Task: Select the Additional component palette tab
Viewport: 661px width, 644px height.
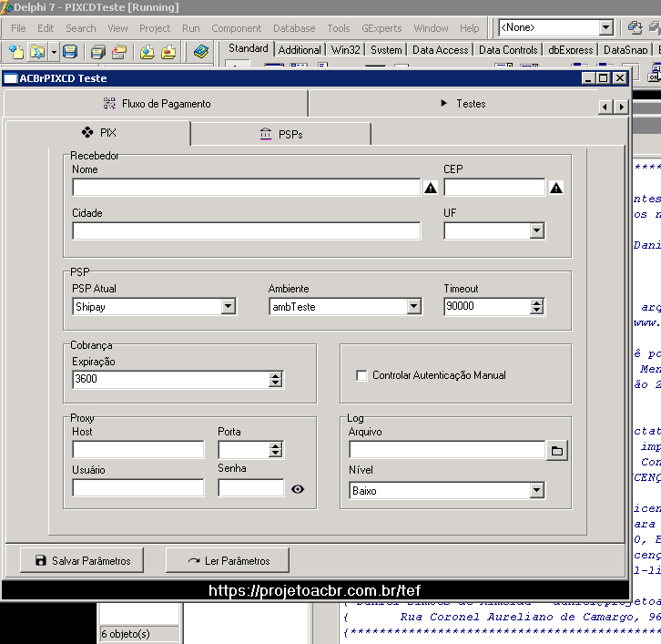Action: pyautogui.click(x=300, y=50)
